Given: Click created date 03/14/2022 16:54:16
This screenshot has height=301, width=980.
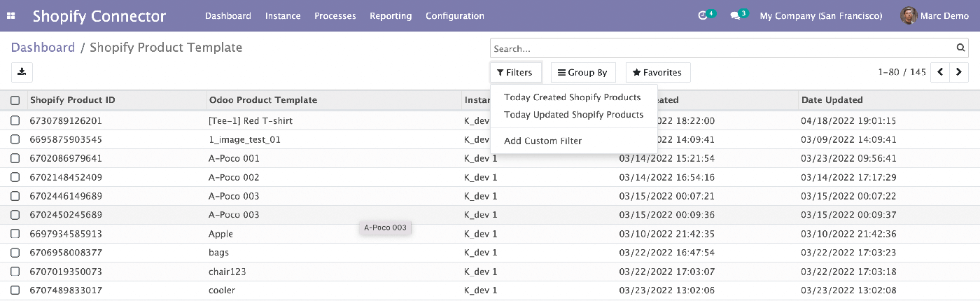Looking at the screenshot, I should (x=667, y=177).
